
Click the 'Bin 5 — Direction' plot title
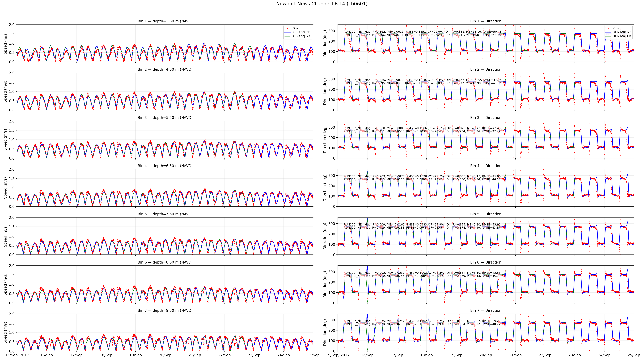pos(485,214)
